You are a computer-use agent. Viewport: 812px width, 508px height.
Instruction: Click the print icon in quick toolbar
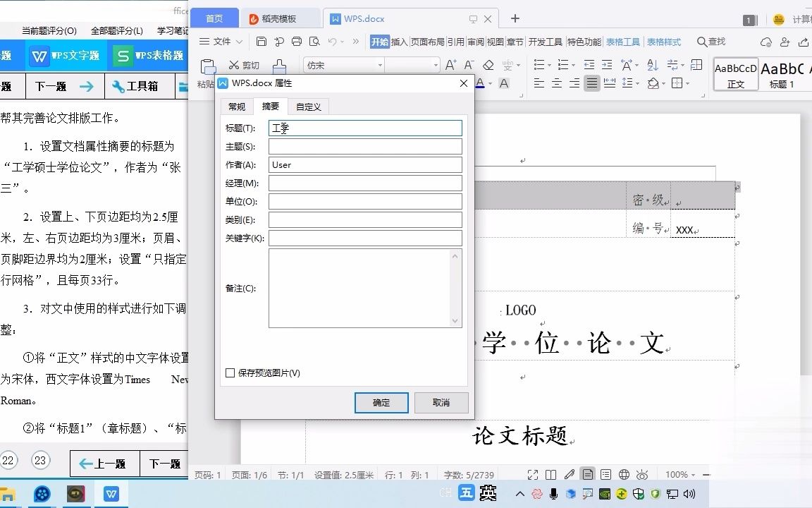(x=297, y=42)
